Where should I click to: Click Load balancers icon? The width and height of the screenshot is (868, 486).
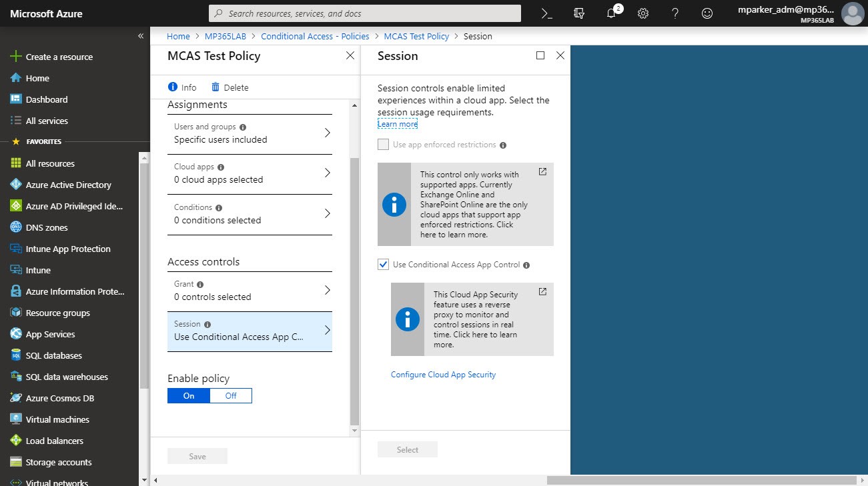pyautogui.click(x=16, y=441)
